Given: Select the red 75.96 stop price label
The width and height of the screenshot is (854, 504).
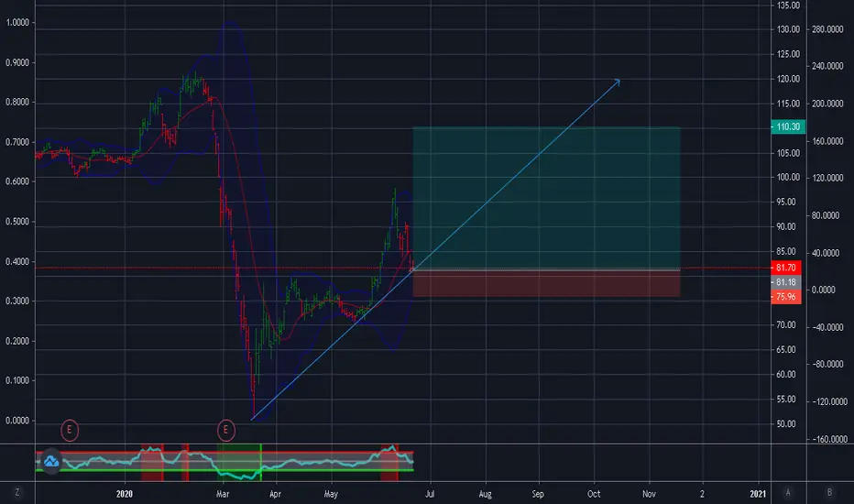Looking at the screenshot, I should coord(786,297).
